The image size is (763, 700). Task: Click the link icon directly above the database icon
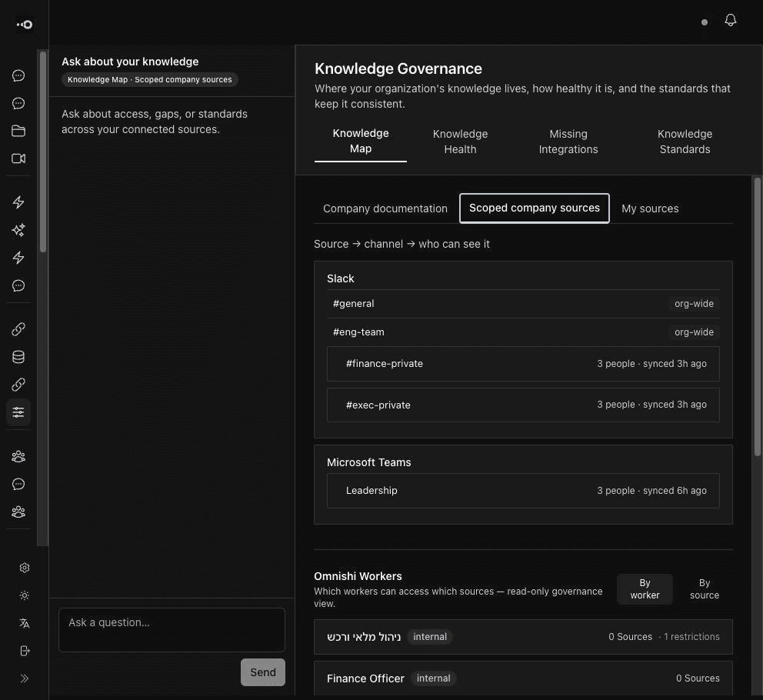(x=18, y=329)
